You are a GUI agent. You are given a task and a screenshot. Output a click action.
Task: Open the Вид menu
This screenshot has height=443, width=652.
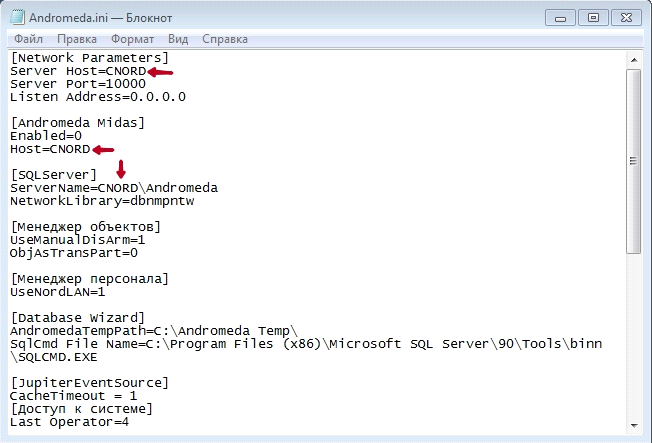(178, 39)
